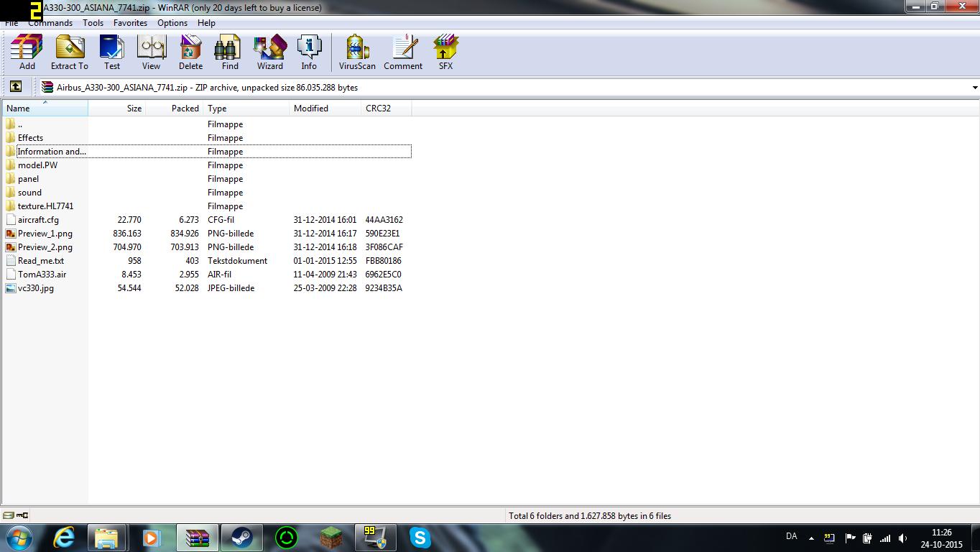980x552 pixels.
Task: Click the volume icon in system tray
Action: coord(903,538)
